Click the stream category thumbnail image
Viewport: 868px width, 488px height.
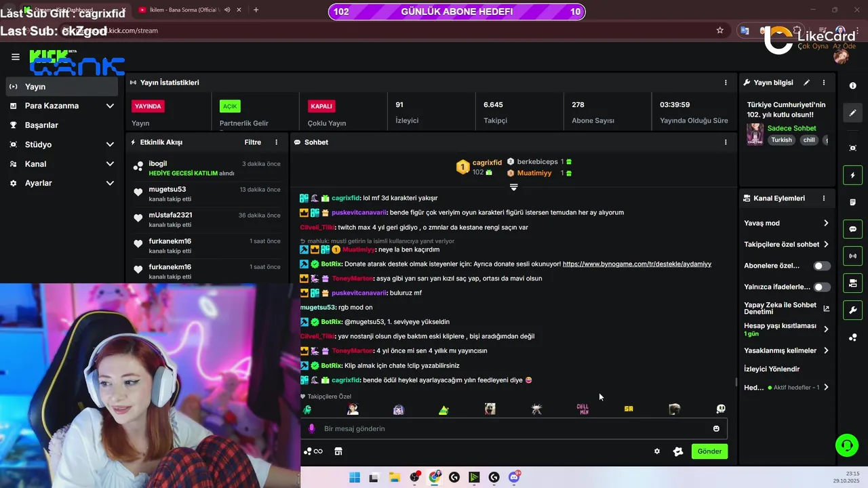click(755, 134)
